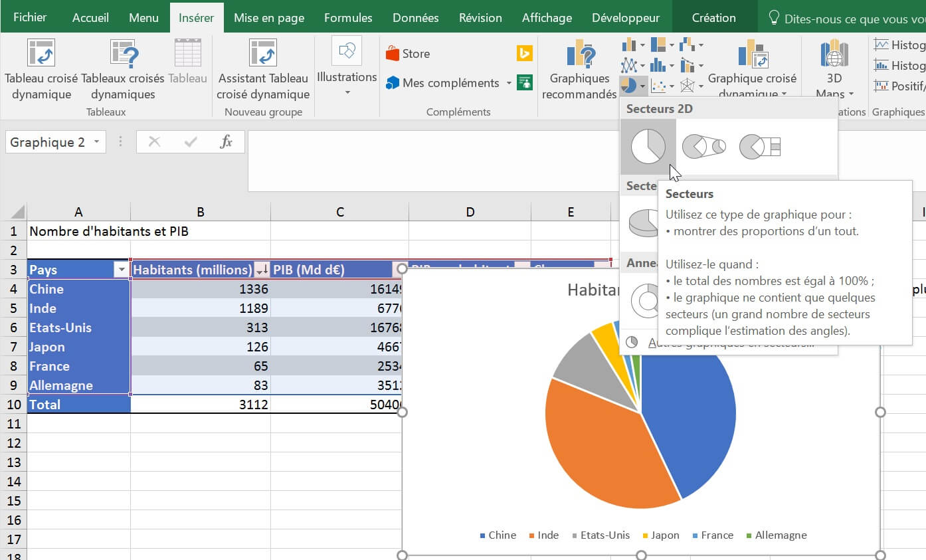The height and width of the screenshot is (560, 926).
Task: Insert a statistic histogram chart icon
Action: (x=658, y=65)
